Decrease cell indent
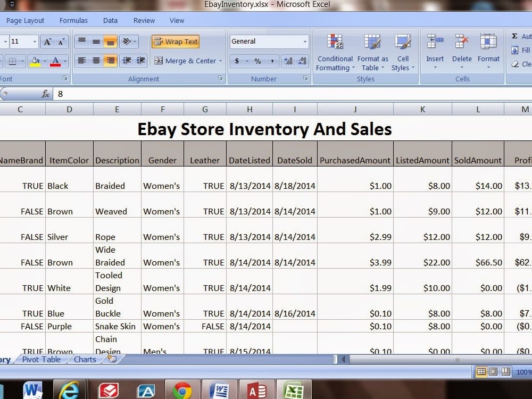 [127, 61]
